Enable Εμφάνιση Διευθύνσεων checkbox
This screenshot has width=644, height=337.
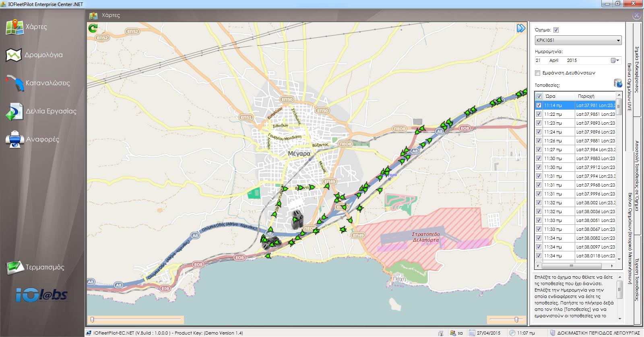coord(537,73)
